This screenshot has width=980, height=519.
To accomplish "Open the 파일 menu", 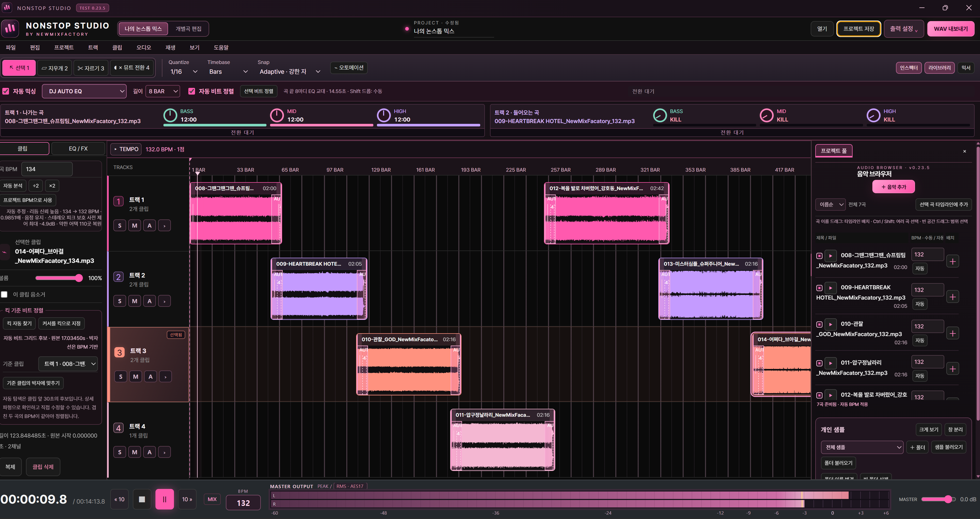I will (11, 48).
